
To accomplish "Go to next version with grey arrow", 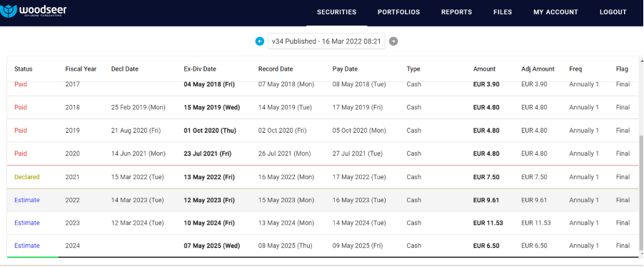I will click(393, 41).
